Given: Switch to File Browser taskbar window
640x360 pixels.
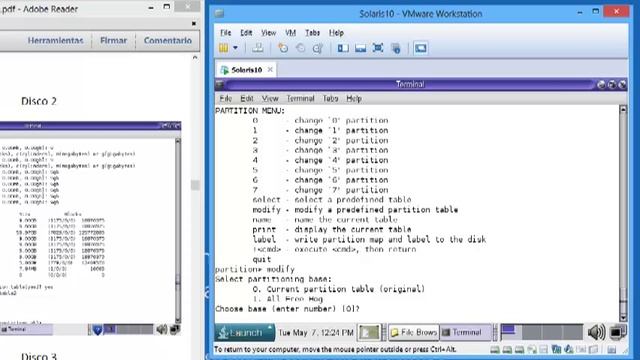Looking at the screenshot, I should tap(413, 333).
